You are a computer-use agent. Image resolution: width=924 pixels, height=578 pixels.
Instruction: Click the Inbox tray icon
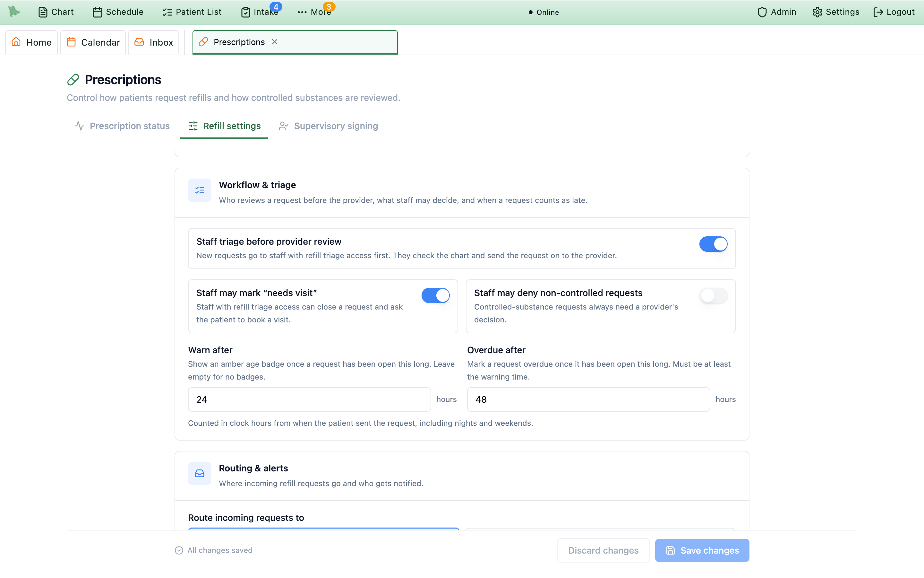coord(139,42)
